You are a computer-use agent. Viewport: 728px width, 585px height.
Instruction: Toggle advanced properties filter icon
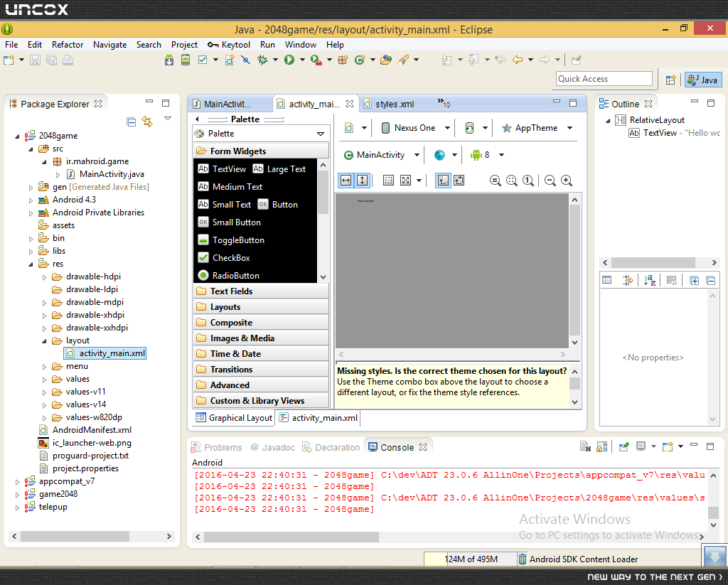point(627,280)
